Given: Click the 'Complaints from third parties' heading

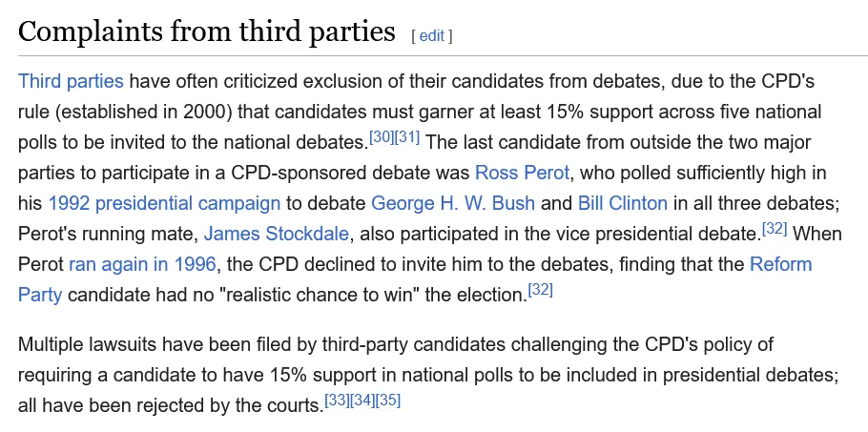Looking at the screenshot, I should click(206, 31).
